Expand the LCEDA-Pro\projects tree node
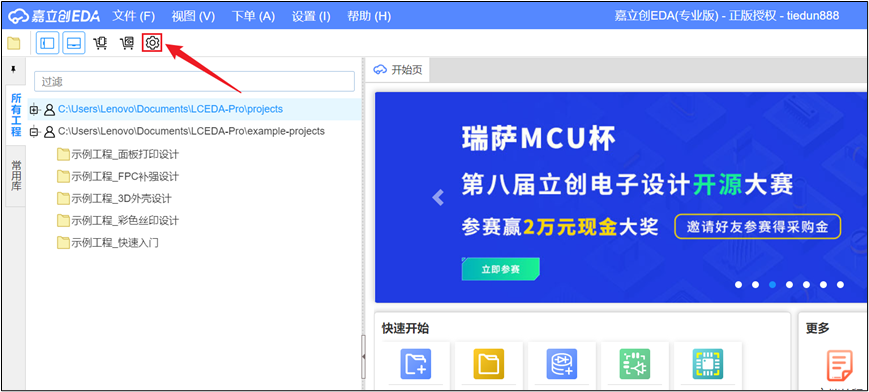869x392 pixels. pyautogui.click(x=34, y=110)
